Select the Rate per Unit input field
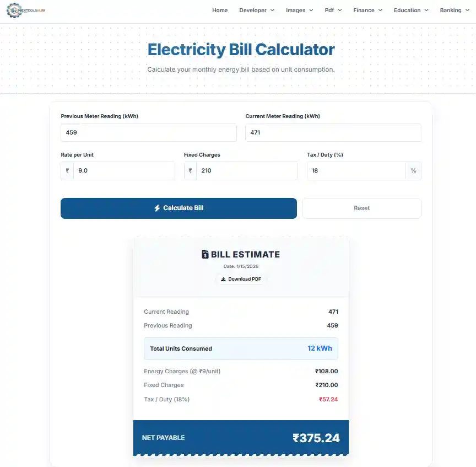The width and height of the screenshot is (476, 467). click(124, 171)
